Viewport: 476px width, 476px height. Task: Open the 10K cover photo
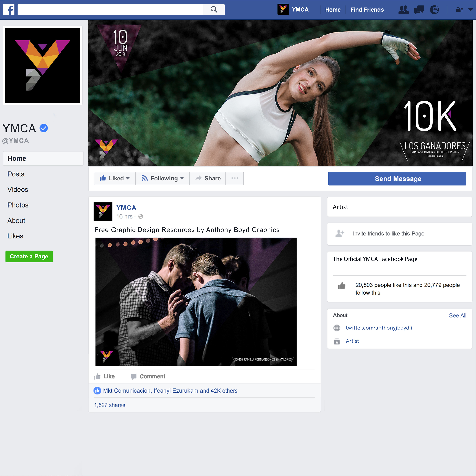(x=280, y=93)
